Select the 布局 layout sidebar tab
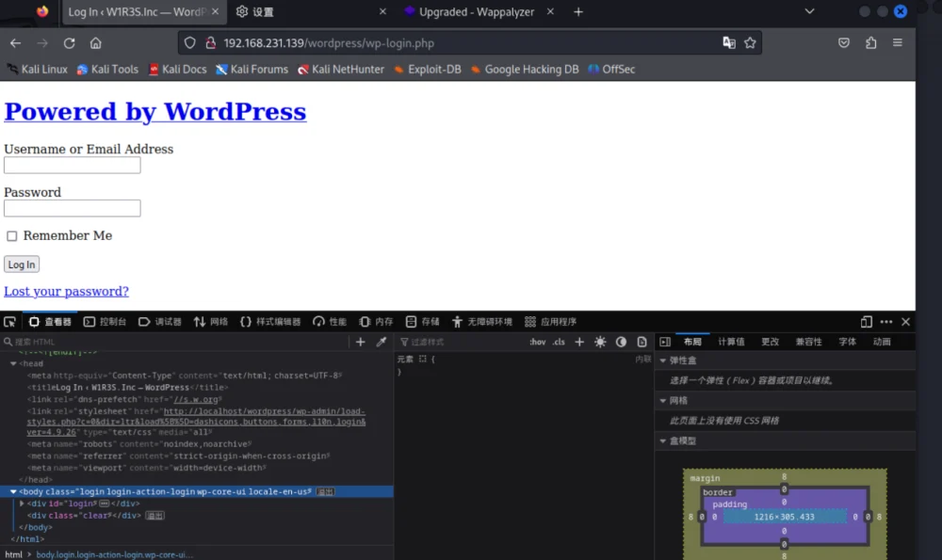 tap(692, 342)
